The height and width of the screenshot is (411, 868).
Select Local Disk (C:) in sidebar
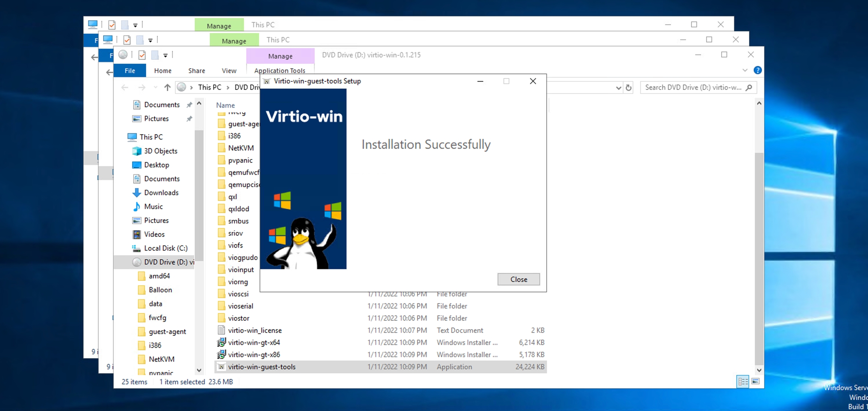(x=165, y=248)
